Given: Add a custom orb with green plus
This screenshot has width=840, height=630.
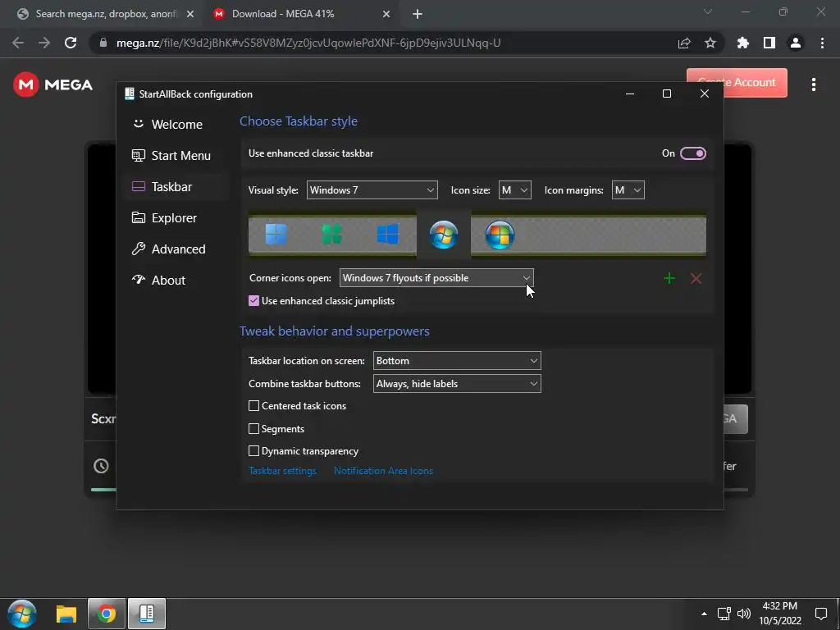Looking at the screenshot, I should coord(669,278).
